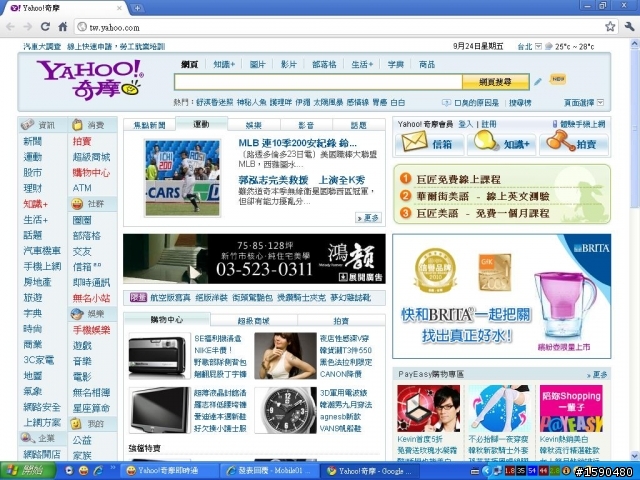Click the Windows Start button
This screenshot has height=480, width=640.
(27, 471)
